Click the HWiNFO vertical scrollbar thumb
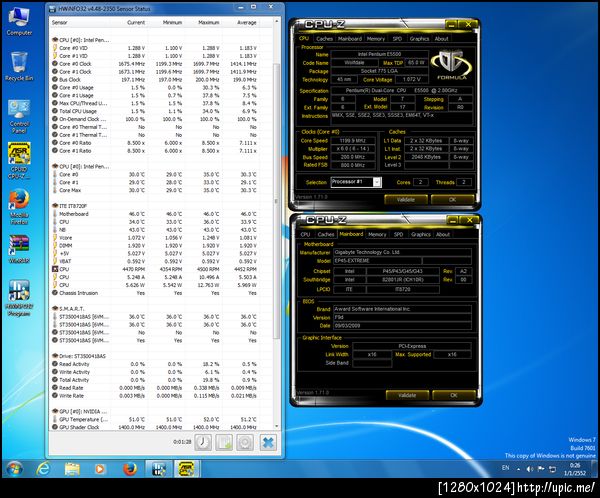The width and height of the screenshot is (600, 498). click(277, 201)
